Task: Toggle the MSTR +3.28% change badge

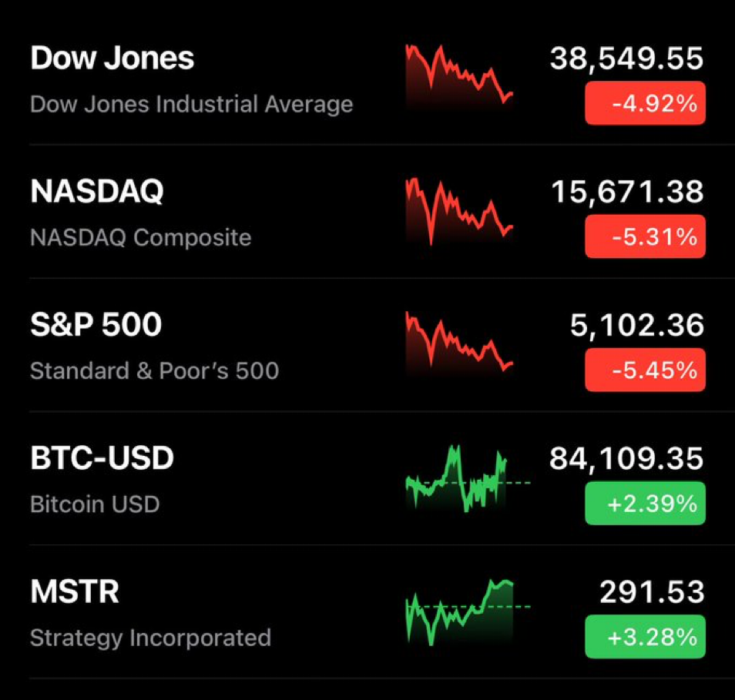Action: [x=645, y=637]
